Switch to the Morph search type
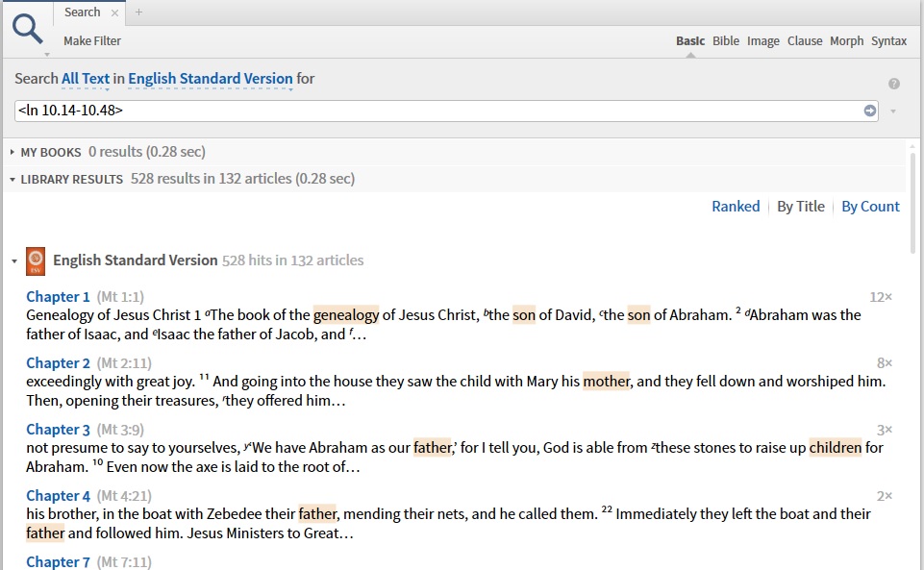924x570 pixels. [846, 40]
